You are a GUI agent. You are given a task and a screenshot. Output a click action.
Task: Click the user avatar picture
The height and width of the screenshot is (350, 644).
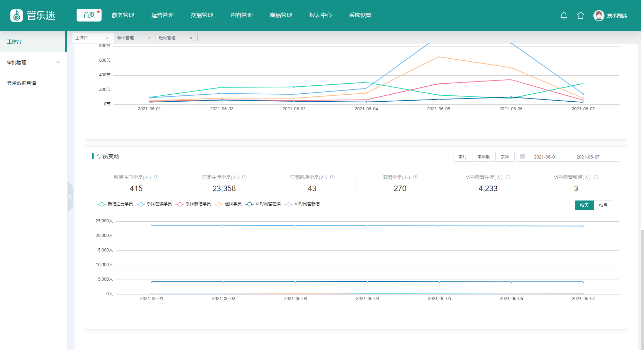tap(599, 16)
